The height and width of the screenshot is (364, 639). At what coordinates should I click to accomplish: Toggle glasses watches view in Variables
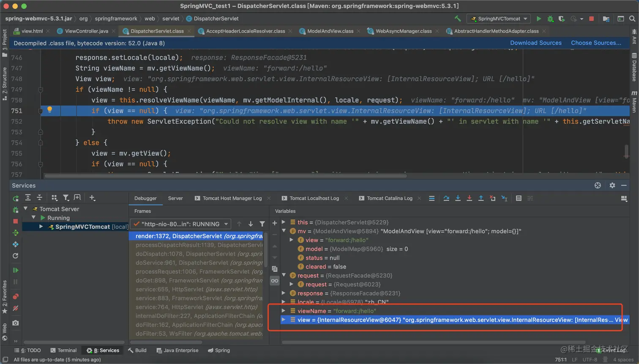coord(275,281)
